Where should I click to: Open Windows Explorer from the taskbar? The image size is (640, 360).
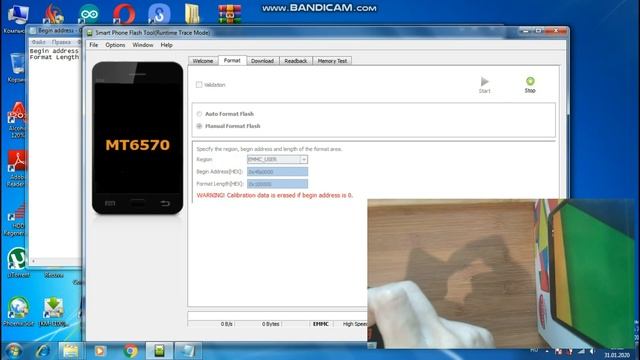[71, 351]
